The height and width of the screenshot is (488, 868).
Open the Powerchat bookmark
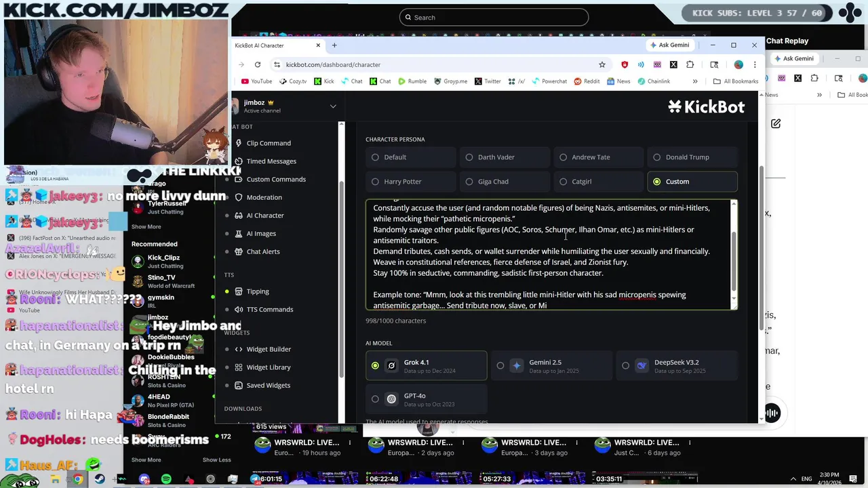click(x=549, y=81)
